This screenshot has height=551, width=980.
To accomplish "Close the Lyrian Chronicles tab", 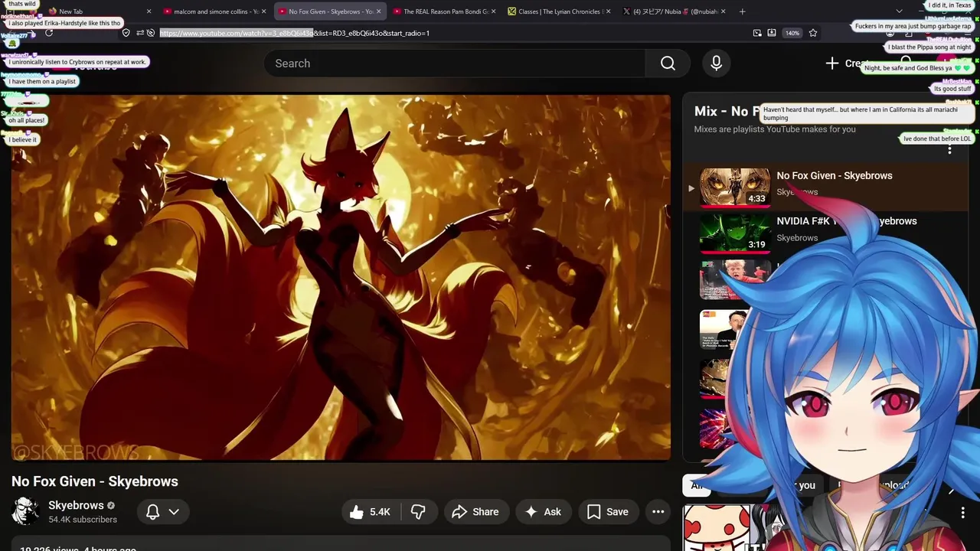I will (608, 11).
